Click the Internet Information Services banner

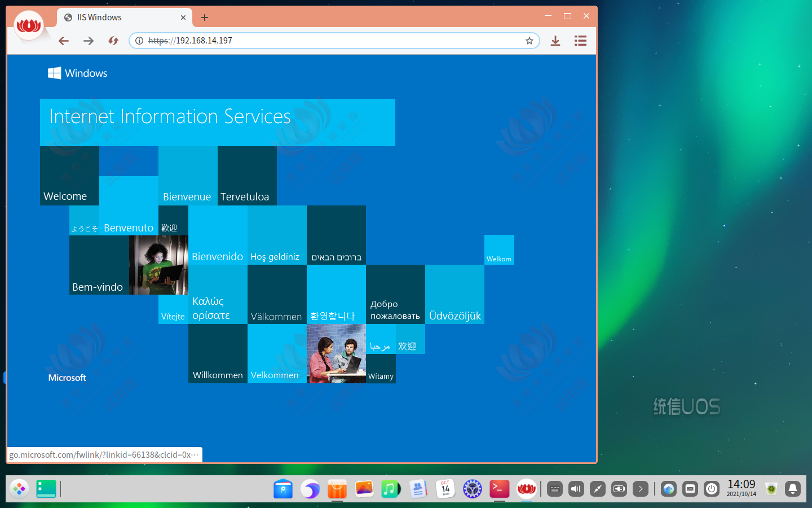click(x=218, y=122)
